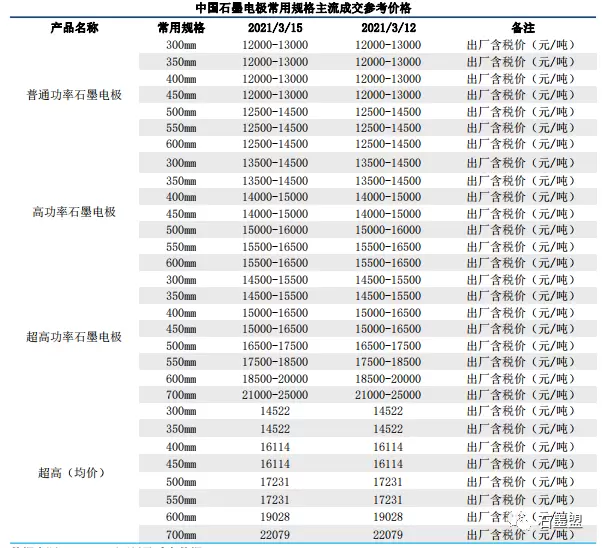Select 600mm in the 18500-20000 row
The height and width of the screenshot is (548, 602).
click(x=181, y=379)
